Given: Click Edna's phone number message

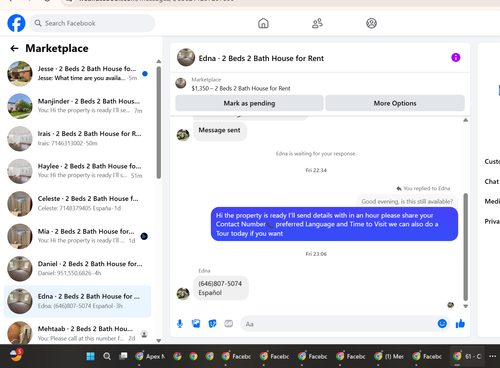Looking at the screenshot, I should 221,288.
